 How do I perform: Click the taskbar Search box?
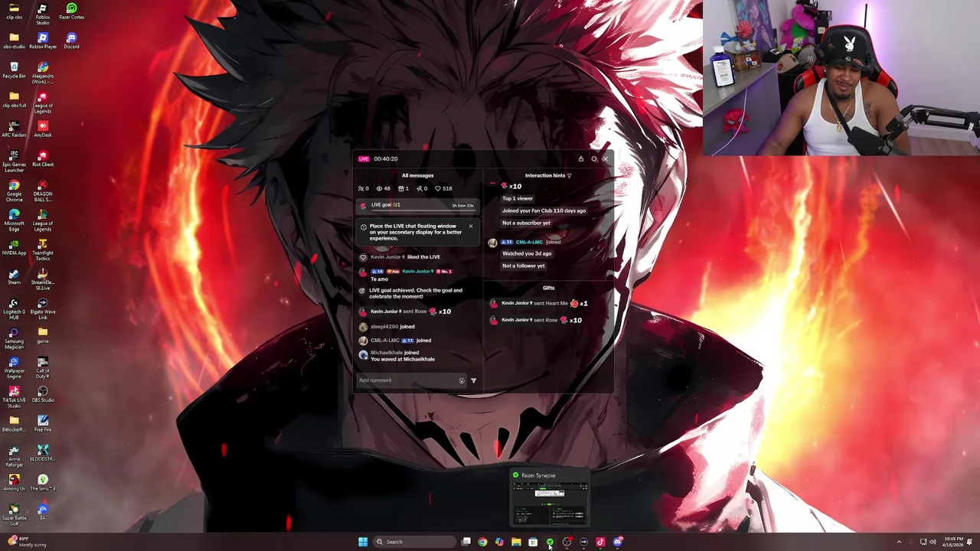pyautogui.click(x=413, y=542)
